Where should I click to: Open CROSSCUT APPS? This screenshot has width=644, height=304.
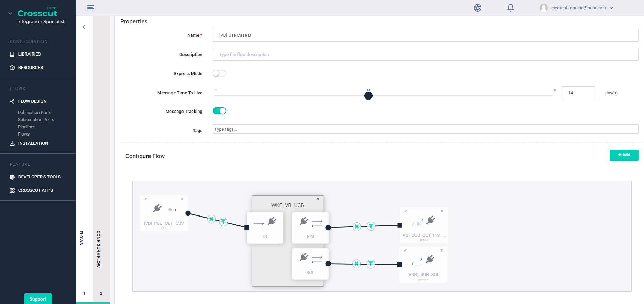35,190
